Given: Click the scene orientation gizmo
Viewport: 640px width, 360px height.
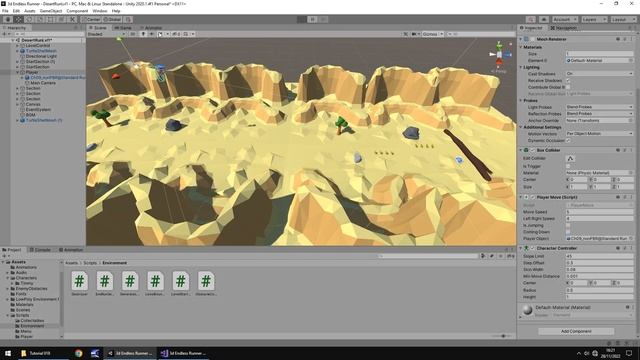Looking at the screenshot, I should coord(499,55).
